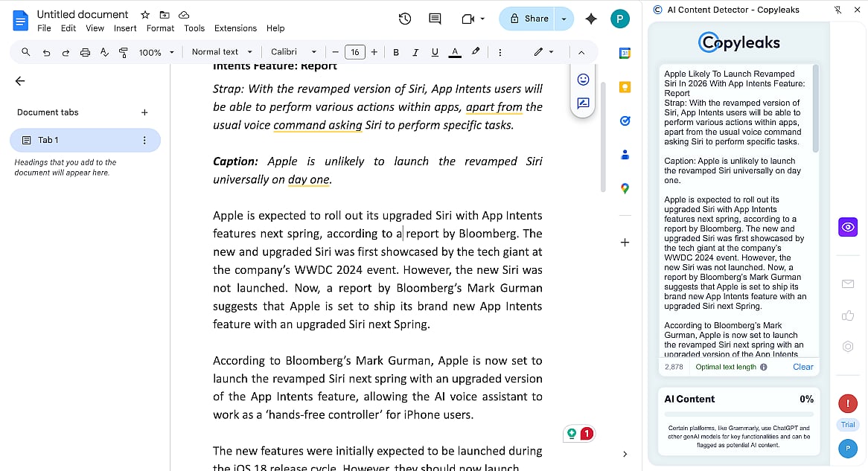Screen dimensions: 868x471
Task: Open the 100% zoom dropdown
Action: (x=155, y=52)
